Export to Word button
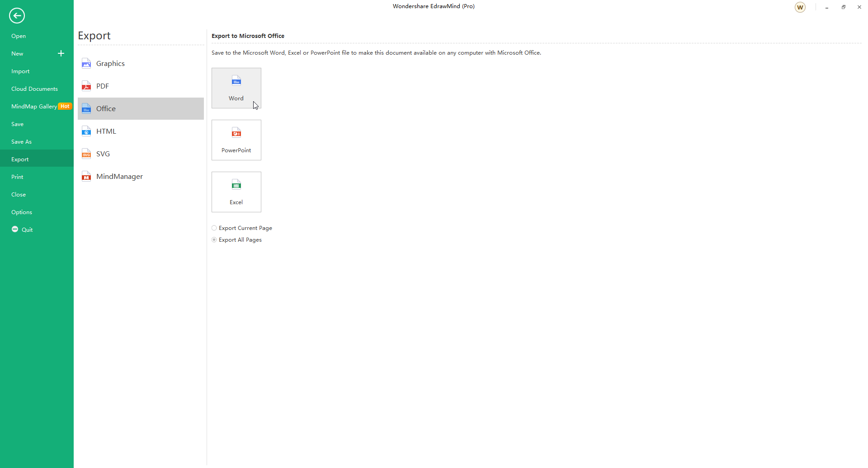The image size is (868, 468). tap(236, 88)
